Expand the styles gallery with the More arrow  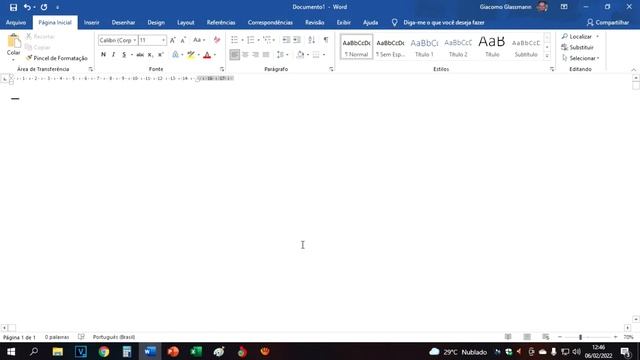(547, 56)
